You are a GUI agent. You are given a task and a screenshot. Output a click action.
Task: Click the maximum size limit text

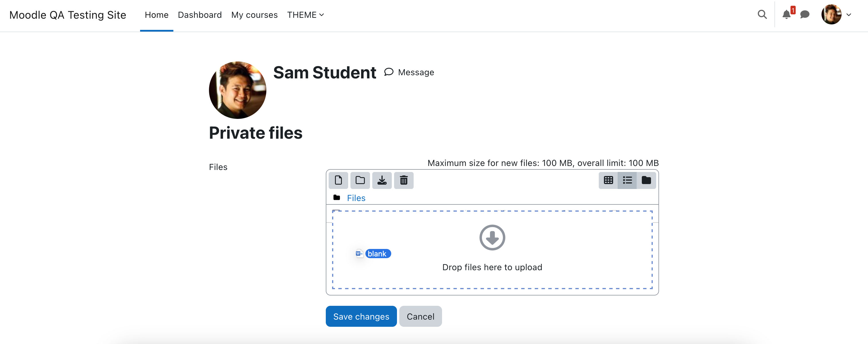[x=542, y=163]
